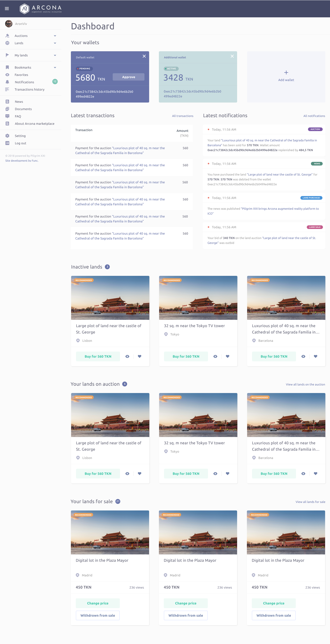Toggle eye icon on inactive Tokyo land

pos(215,356)
